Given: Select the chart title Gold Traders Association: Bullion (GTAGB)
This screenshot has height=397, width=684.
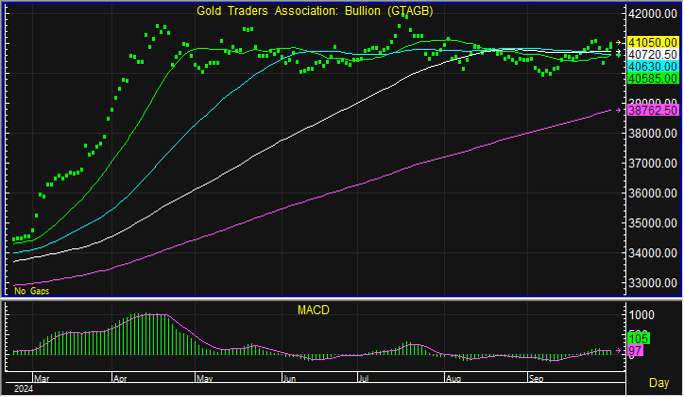Looking at the screenshot, I should tap(315, 11).
